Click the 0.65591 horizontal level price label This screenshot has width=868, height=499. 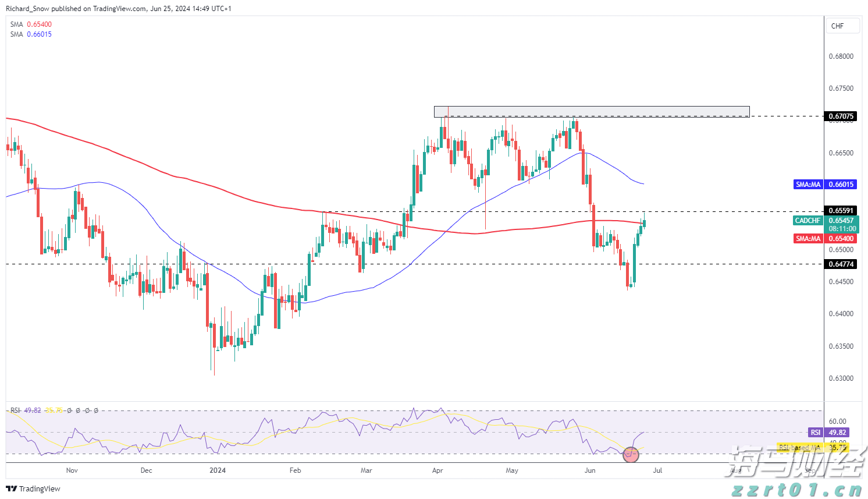pyautogui.click(x=841, y=211)
